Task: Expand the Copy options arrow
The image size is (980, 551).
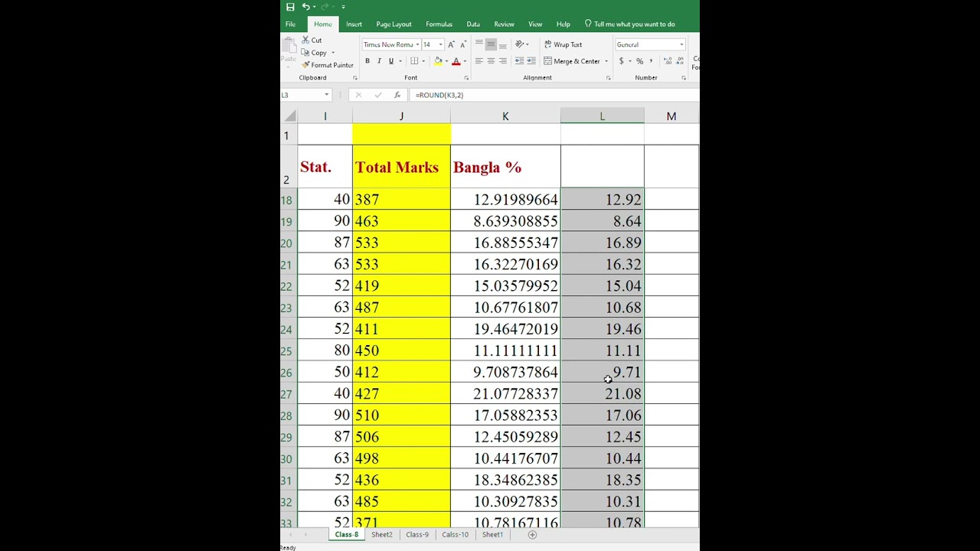Action: pyautogui.click(x=333, y=53)
